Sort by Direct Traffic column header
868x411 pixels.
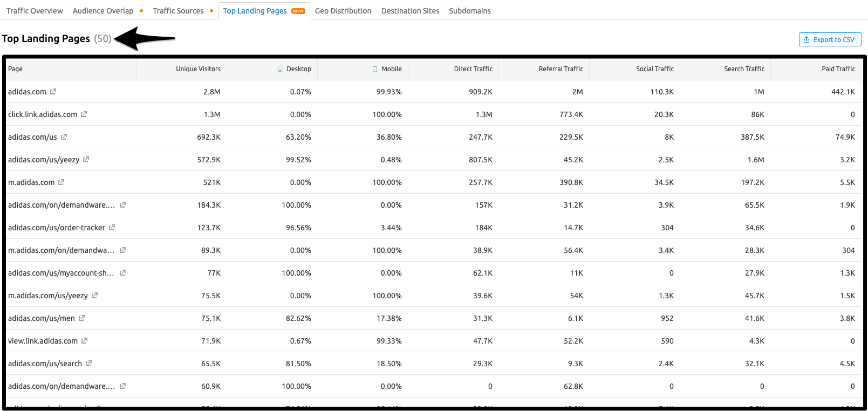pos(473,69)
